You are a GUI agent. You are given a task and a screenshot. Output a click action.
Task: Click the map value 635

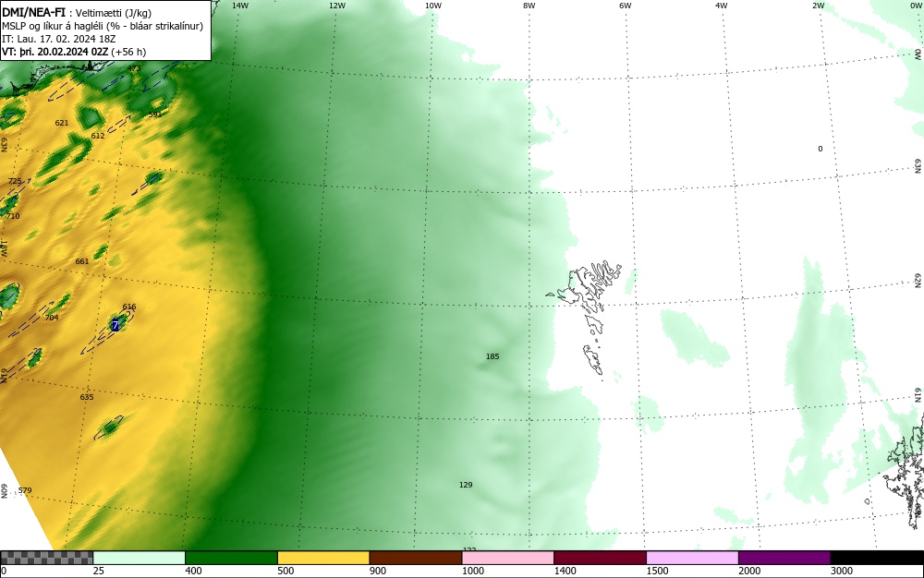pos(87,397)
